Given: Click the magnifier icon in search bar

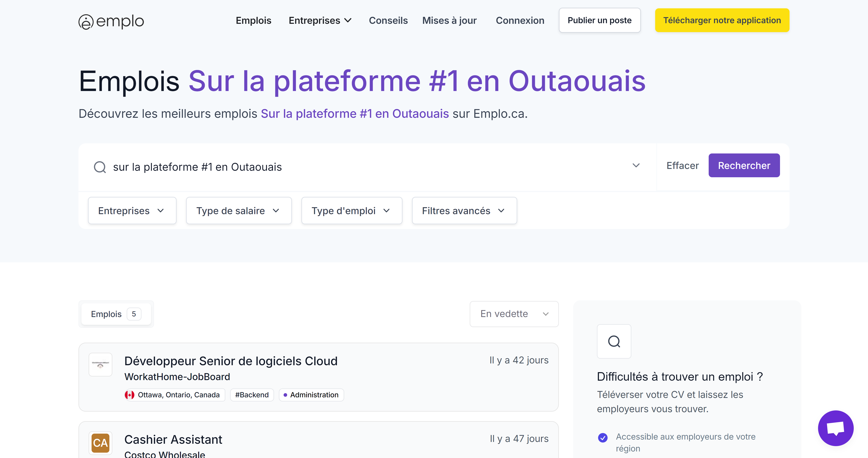Looking at the screenshot, I should [x=100, y=167].
